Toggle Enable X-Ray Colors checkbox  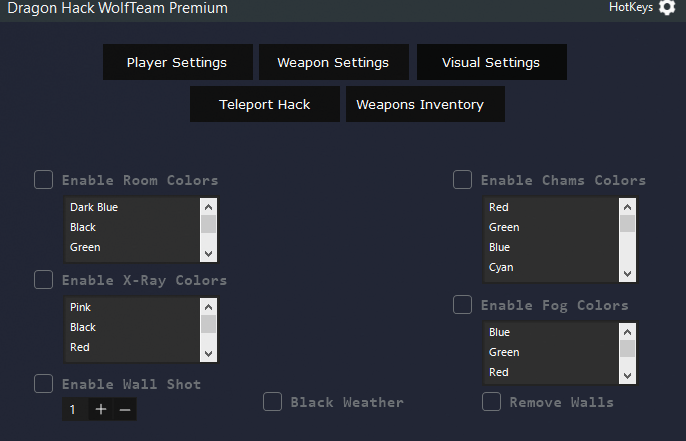(44, 280)
